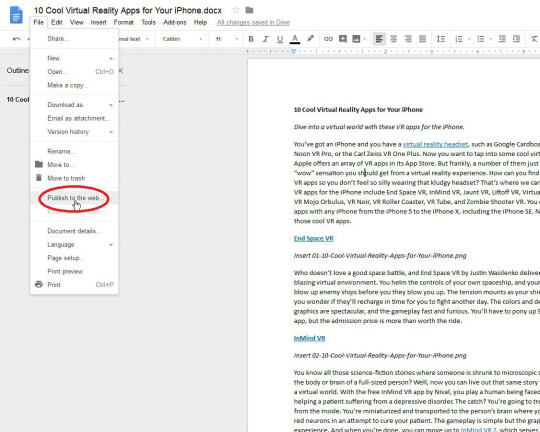Select Center align
The width and height of the screenshot is (540, 432).
click(394, 39)
